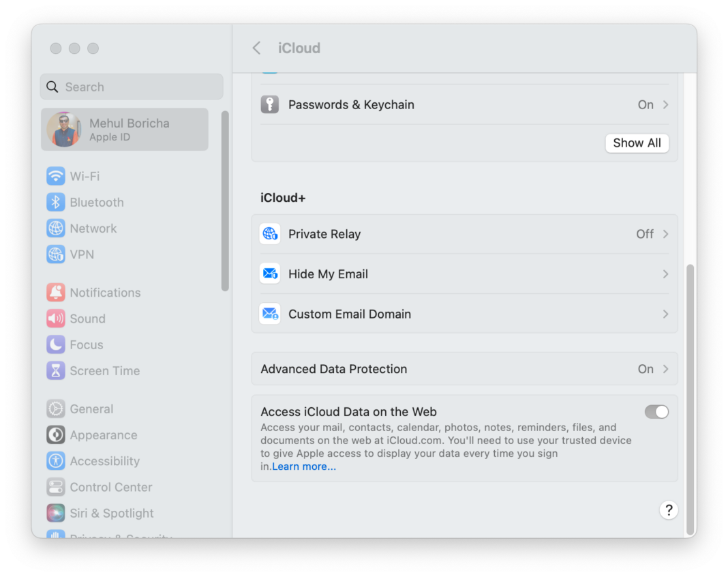This screenshot has width=728, height=577.
Task: Click the Private Relay label
Action: pyautogui.click(x=324, y=234)
